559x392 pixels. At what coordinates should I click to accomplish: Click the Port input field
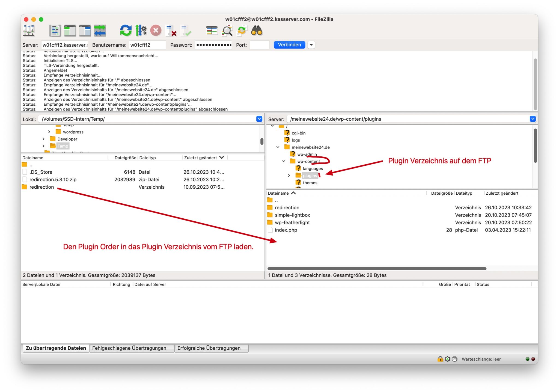tap(259, 45)
